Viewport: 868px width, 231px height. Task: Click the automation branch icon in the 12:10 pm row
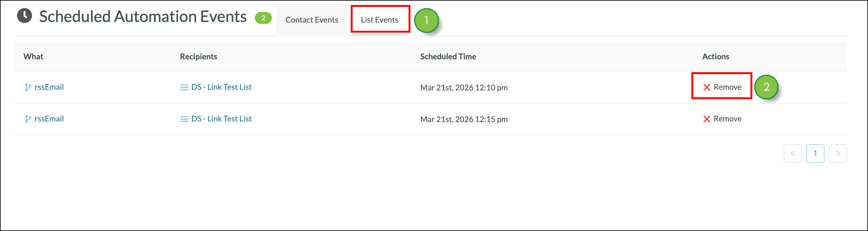[x=28, y=88]
